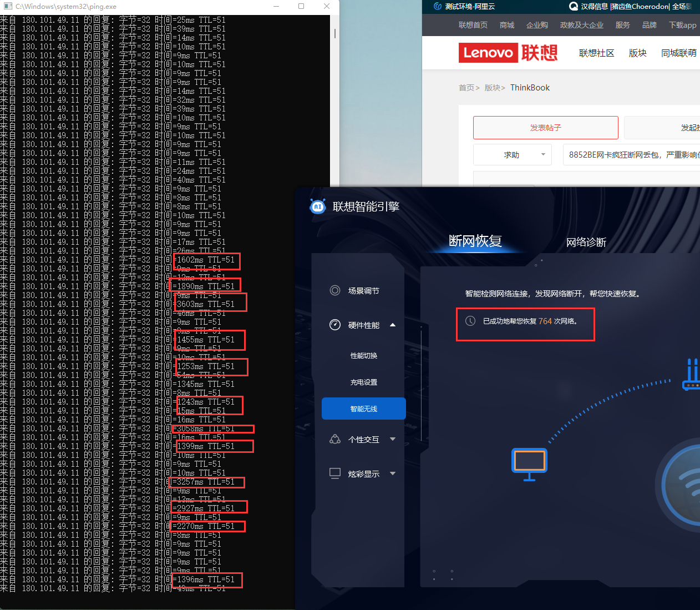Click the ping reply line showing 2927ms

[x=118, y=508]
